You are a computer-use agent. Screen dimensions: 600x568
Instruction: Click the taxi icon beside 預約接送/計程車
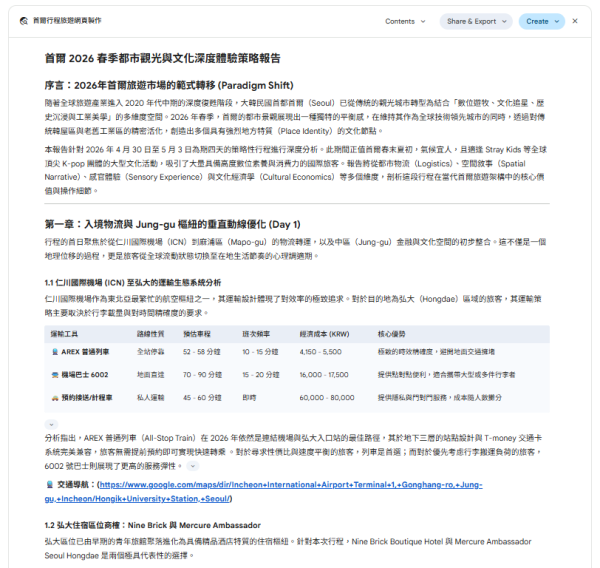coord(55,398)
